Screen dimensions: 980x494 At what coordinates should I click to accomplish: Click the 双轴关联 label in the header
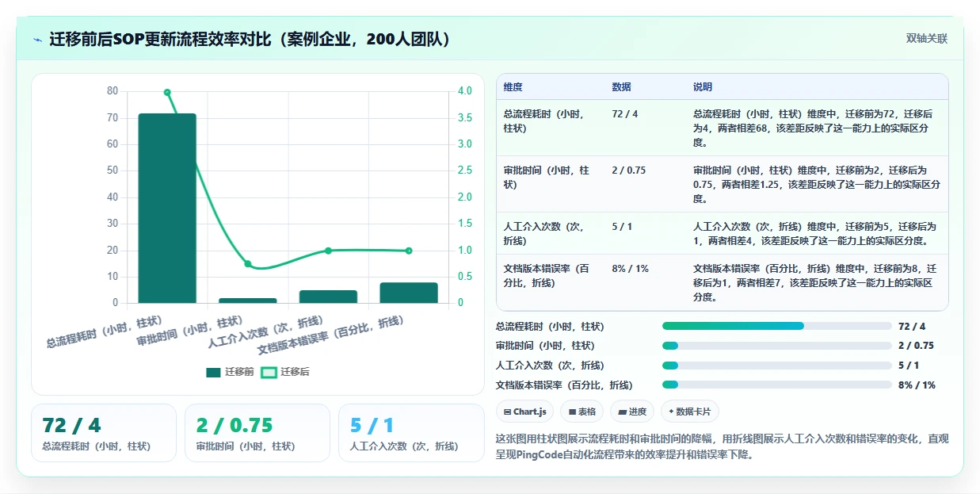(x=926, y=39)
